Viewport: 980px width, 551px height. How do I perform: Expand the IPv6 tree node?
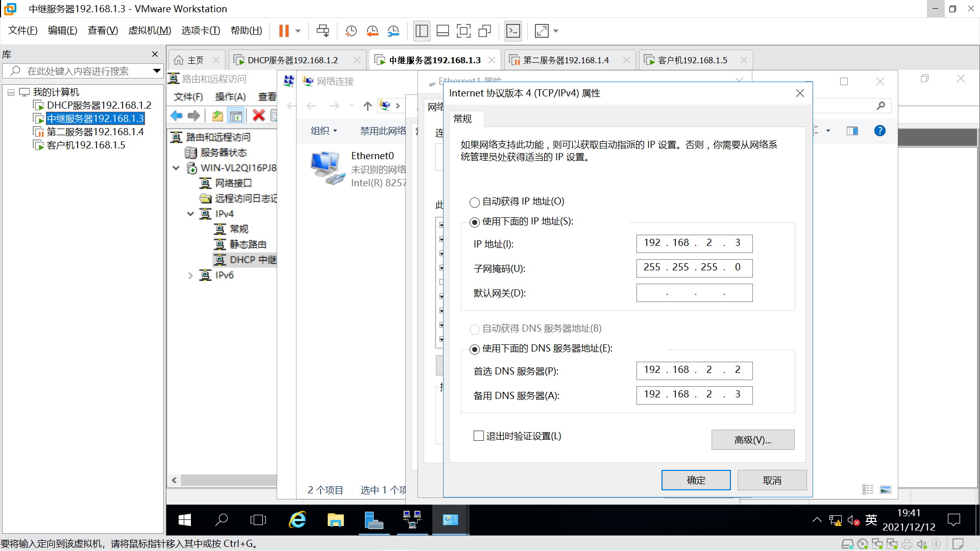click(x=190, y=275)
